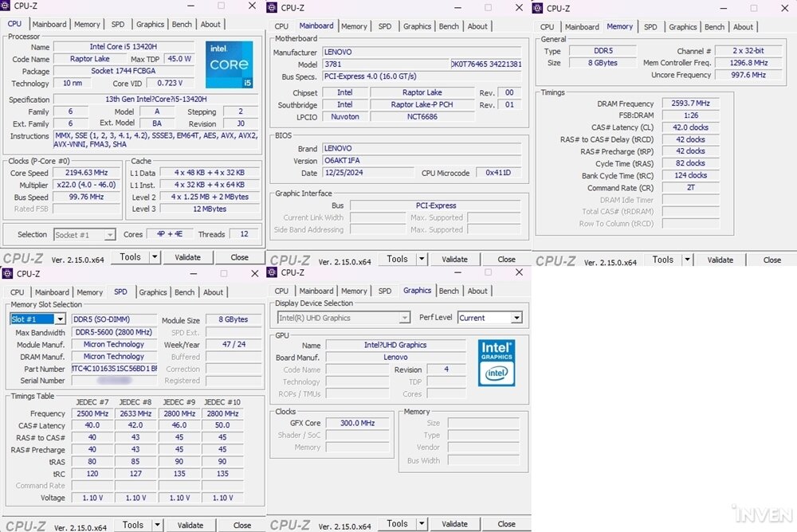This screenshot has height=532, width=797.
Task: Select the Bench tab in the Graphics window
Action: pyautogui.click(x=449, y=291)
